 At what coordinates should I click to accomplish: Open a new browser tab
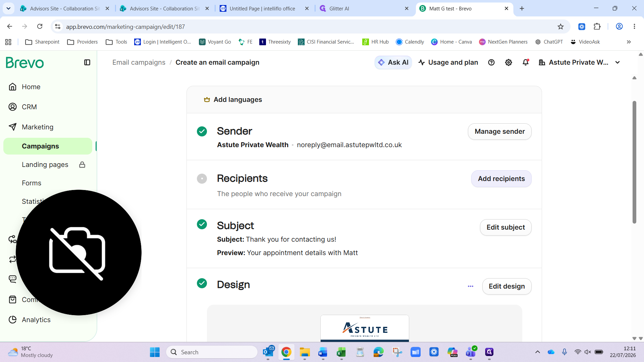[522, 8]
